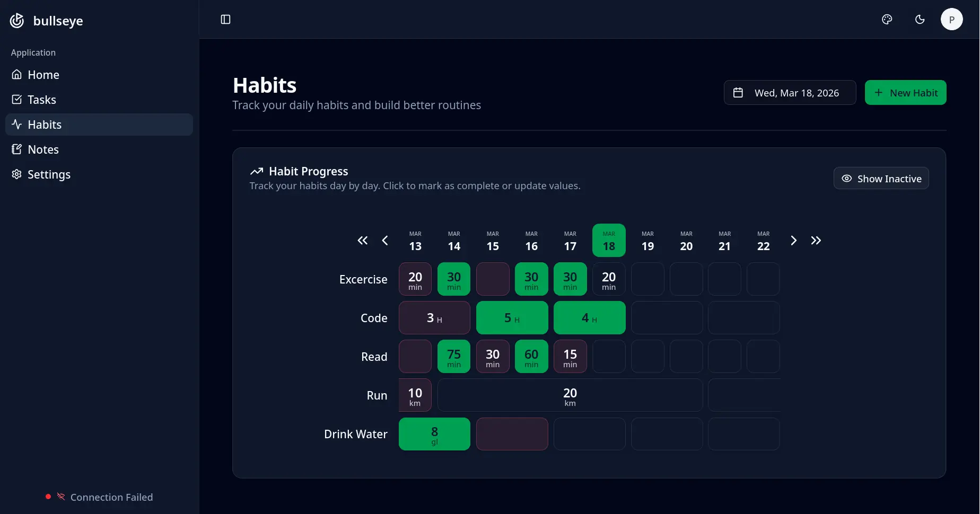Image resolution: width=980 pixels, height=514 pixels.
Task: Toggle empty Excercise cell for Mar 15
Action: click(493, 279)
